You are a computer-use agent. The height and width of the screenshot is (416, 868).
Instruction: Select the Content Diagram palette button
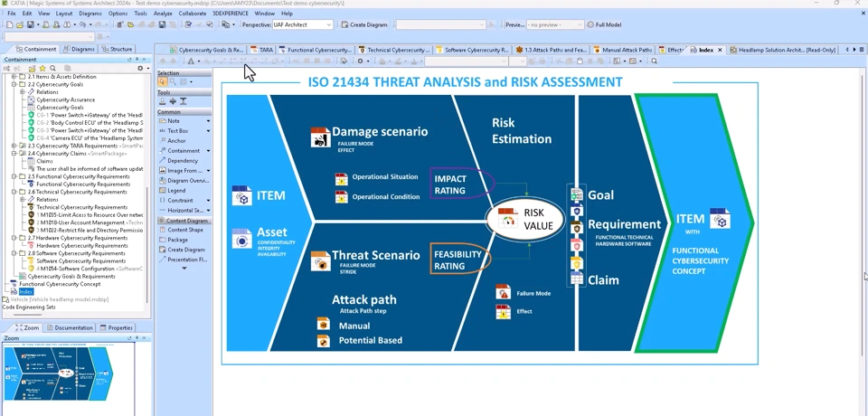click(184, 221)
